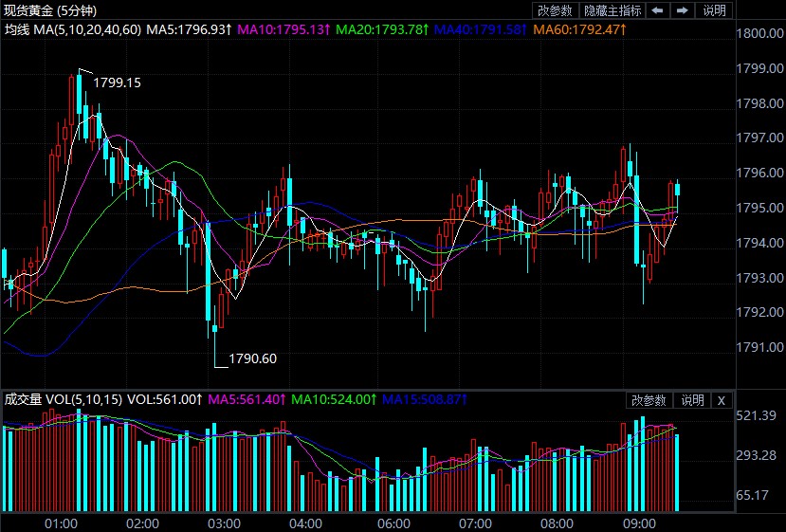Click the 04:00 time axis label
The width and height of the screenshot is (786, 532).
[306, 524]
